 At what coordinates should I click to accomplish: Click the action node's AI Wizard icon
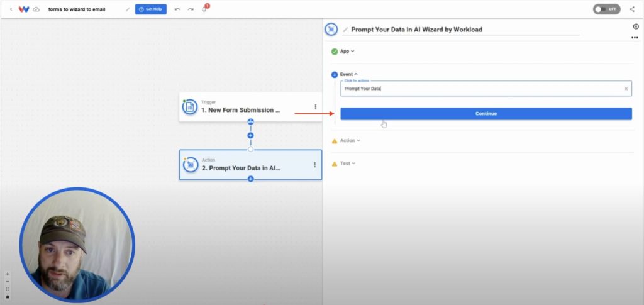coord(190,165)
